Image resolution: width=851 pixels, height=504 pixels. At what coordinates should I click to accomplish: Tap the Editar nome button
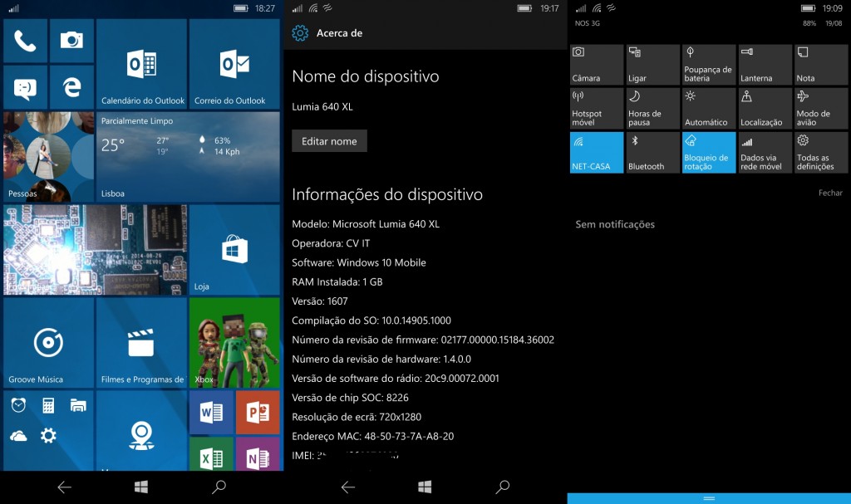(329, 141)
